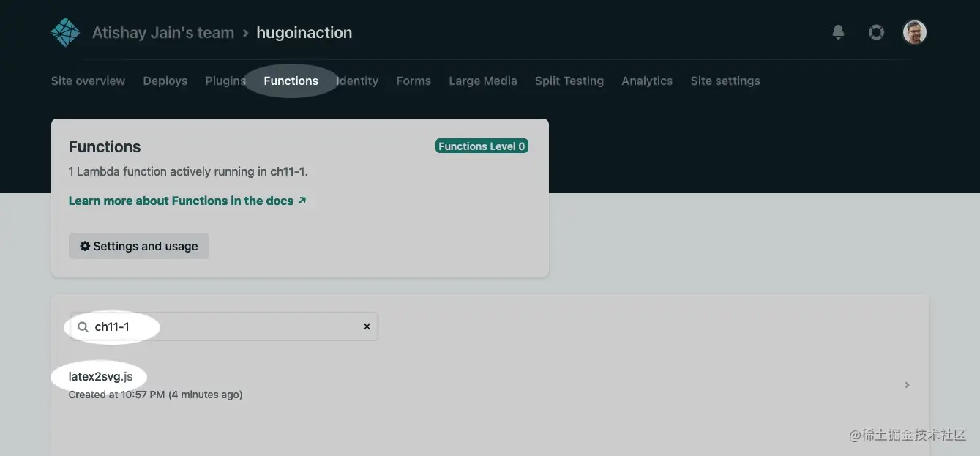Open the Large Media tab

coord(483,81)
